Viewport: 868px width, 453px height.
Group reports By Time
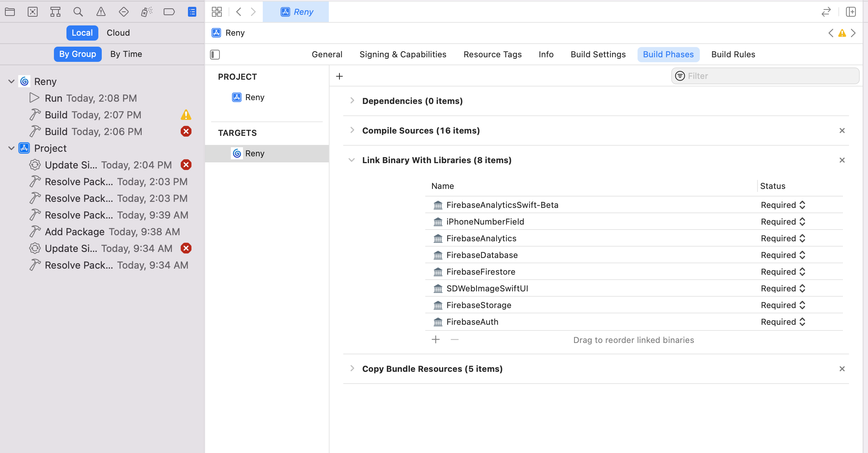point(126,54)
